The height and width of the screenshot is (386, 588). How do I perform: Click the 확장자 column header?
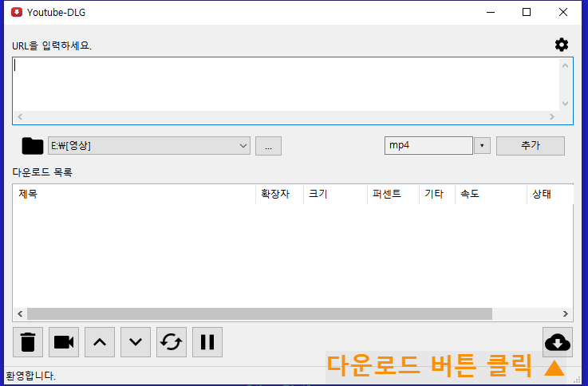click(279, 194)
